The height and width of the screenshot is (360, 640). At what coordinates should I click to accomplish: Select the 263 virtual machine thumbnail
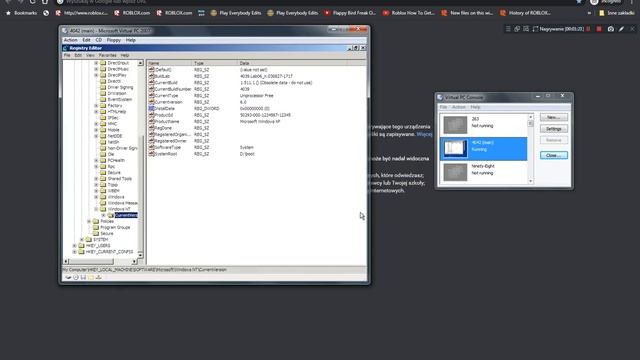pyautogui.click(x=455, y=125)
